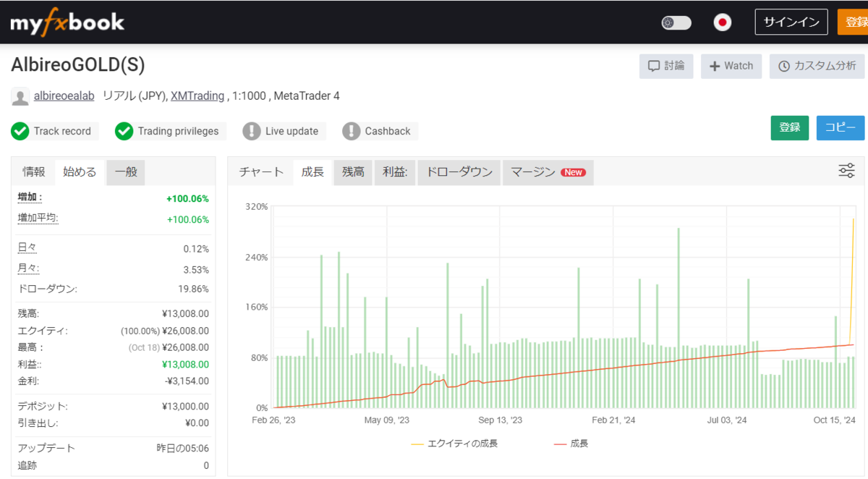Select the 残高 balance tab

[353, 172]
